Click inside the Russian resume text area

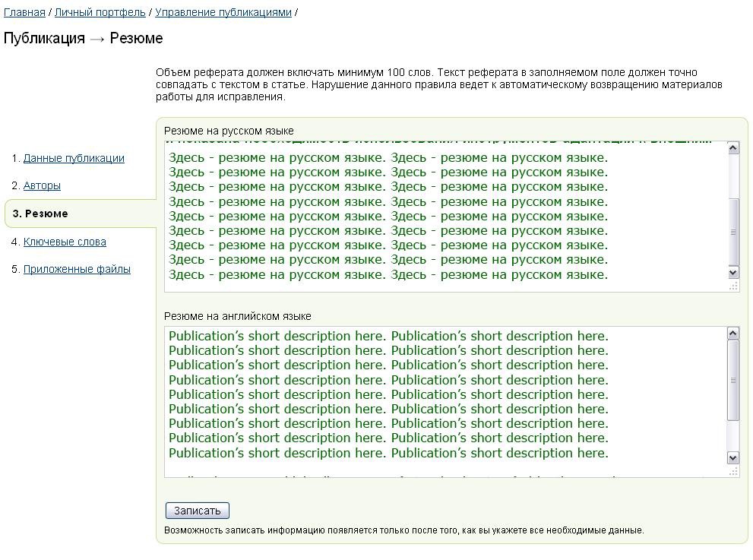(x=446, y=216)
